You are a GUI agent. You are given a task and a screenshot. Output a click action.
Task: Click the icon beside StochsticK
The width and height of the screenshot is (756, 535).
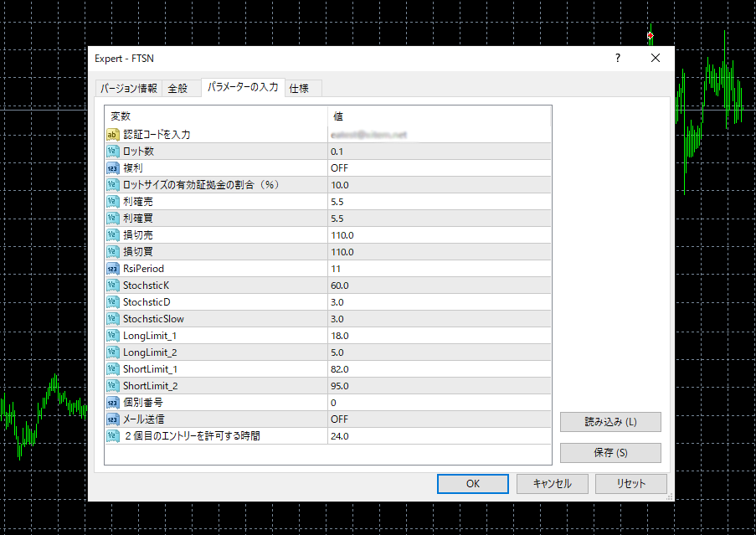[x=113, y=286]
